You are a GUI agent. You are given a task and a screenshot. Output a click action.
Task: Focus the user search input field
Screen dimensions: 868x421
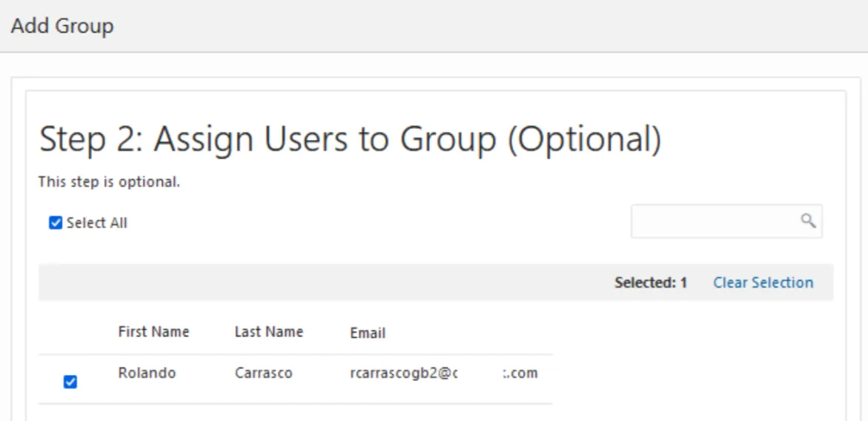tap(726, 222)
